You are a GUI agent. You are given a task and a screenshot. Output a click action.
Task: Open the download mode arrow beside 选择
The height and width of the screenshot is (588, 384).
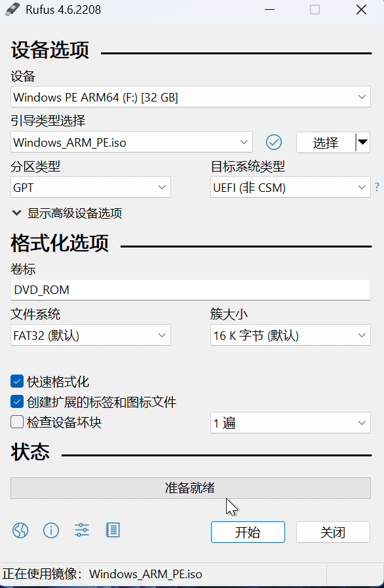(362, 142)
